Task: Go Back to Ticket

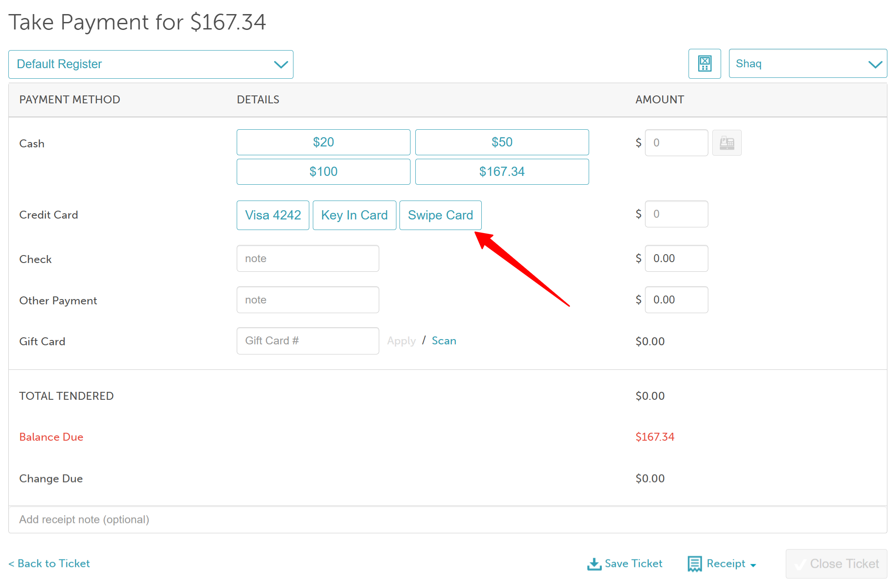Action: (49, 564)
